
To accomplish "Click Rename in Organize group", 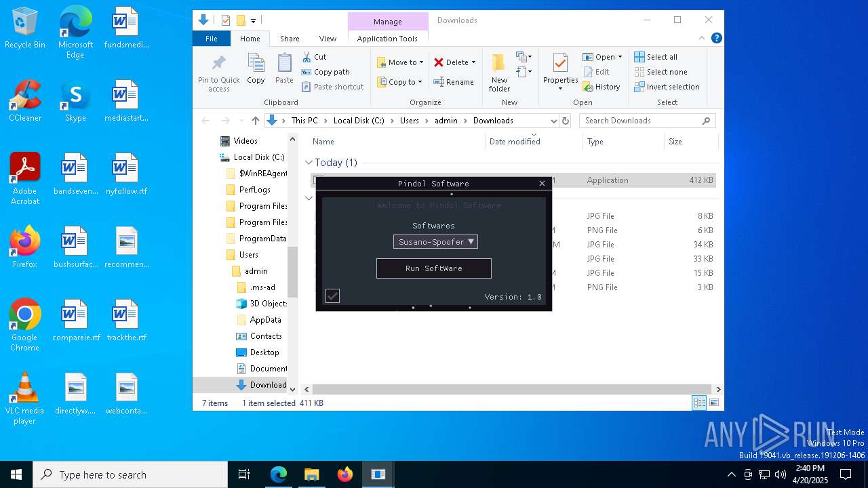I will 454,82.
